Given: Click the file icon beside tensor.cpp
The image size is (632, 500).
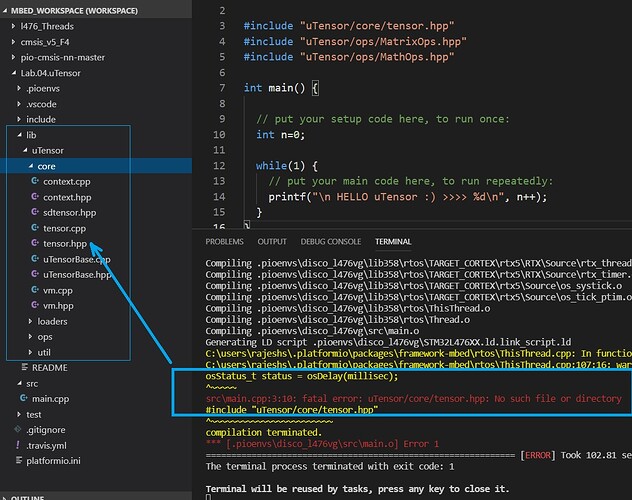Looking at the screenshot, I should 35,228.
